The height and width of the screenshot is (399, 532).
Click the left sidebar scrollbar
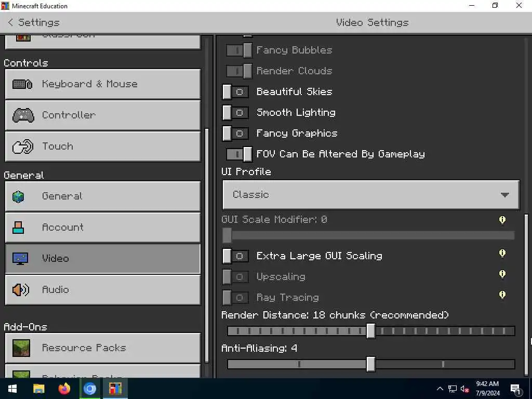click(207, 246)
